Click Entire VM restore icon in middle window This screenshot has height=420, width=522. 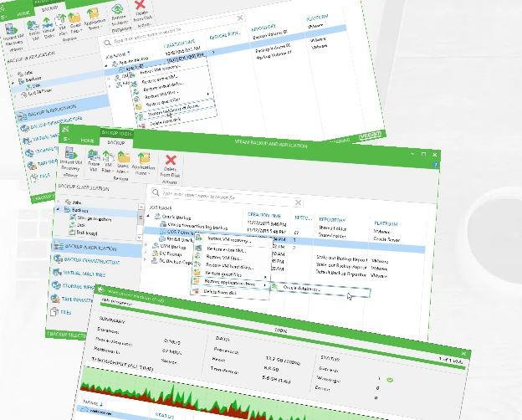pyautogui.click(x=93, y=156)
